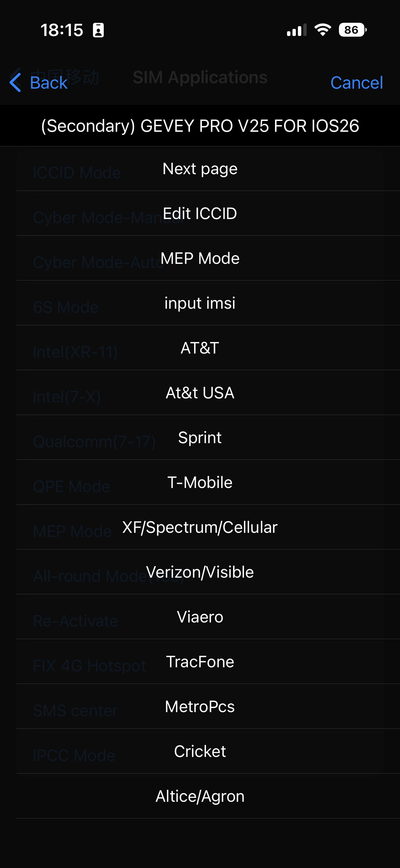Open Edit ICCID option
Image resolution: width=400 pixels, height=868 pixels.
200,214
